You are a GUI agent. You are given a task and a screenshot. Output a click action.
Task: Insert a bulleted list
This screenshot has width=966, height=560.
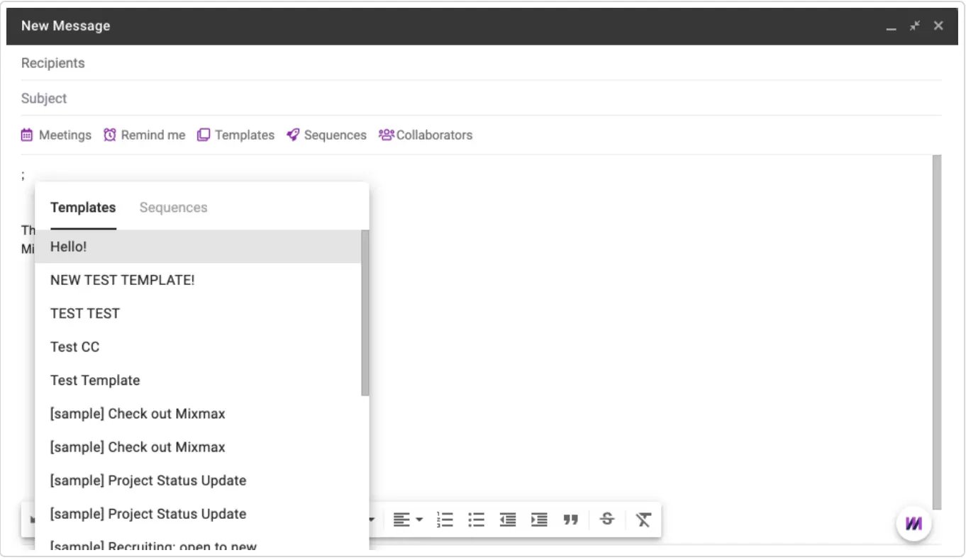pos(476,520)
